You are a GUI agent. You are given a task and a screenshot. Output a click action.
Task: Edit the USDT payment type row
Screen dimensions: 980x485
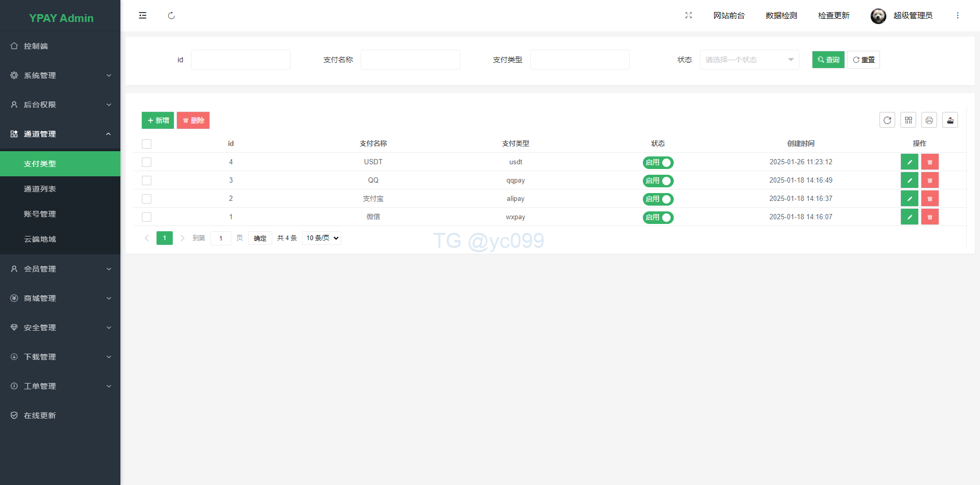click(x=909, y=162)
